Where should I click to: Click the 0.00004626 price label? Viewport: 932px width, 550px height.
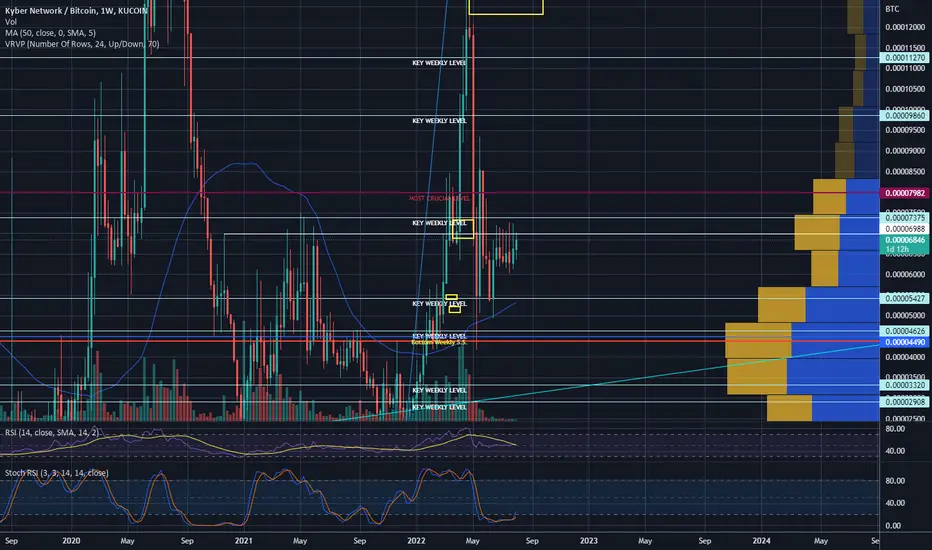click(904, 331)
